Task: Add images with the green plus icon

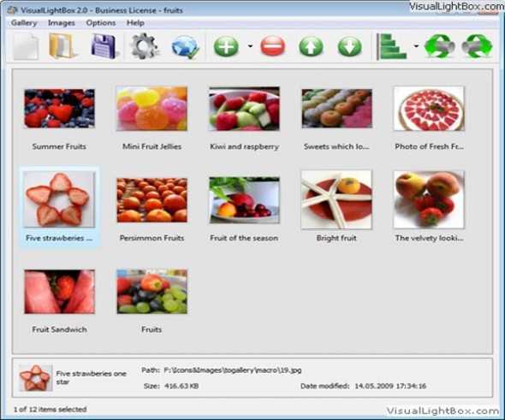Action: point(226,47)
